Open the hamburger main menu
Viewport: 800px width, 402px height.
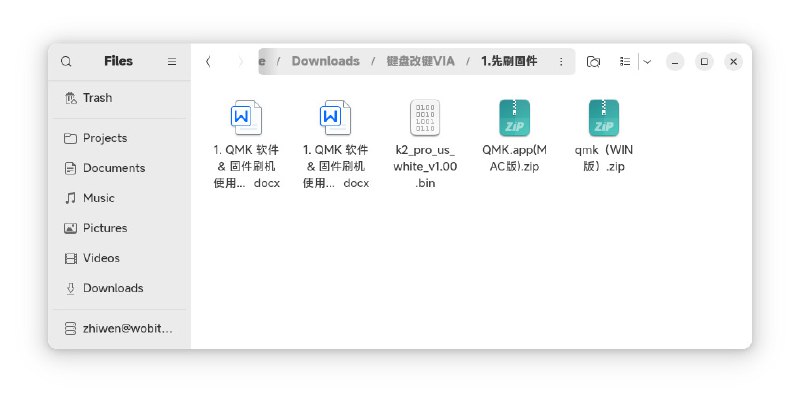point(172,62)
